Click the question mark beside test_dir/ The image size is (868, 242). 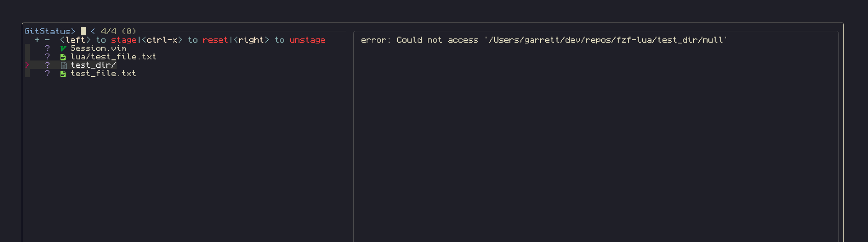pyautogui.click(x=47, y=65)
